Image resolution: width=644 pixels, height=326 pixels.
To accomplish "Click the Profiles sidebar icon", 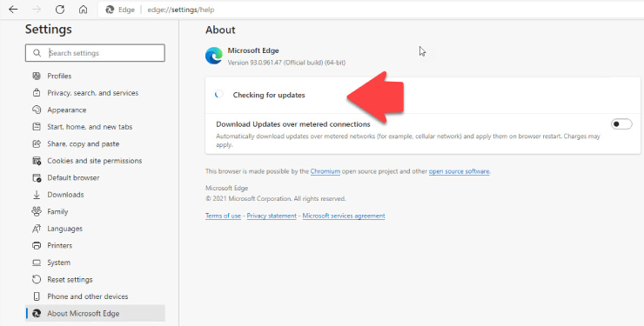I will (37, 76).
